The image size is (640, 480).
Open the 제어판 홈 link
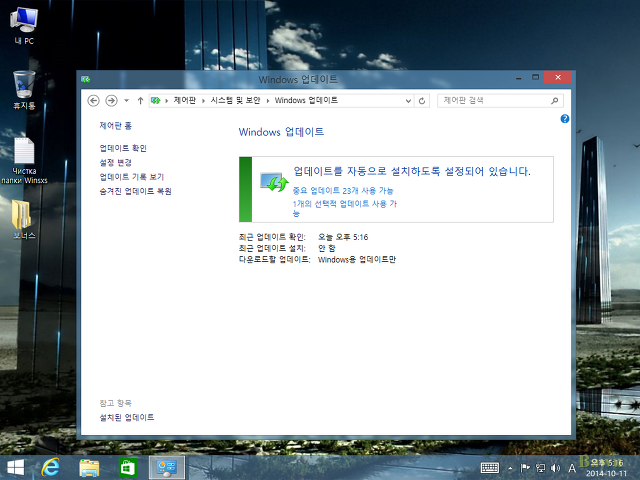[116, 126]
